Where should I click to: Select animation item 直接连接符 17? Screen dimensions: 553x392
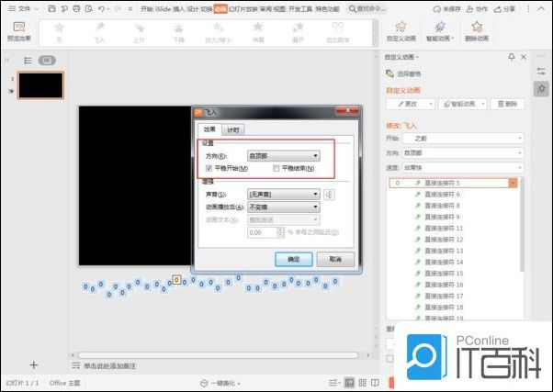(444, 296)
